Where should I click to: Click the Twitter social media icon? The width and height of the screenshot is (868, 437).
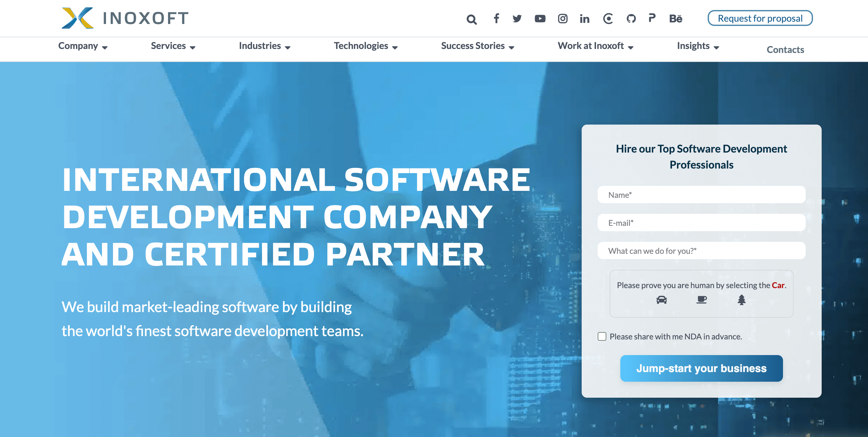(x=517, y=18)
